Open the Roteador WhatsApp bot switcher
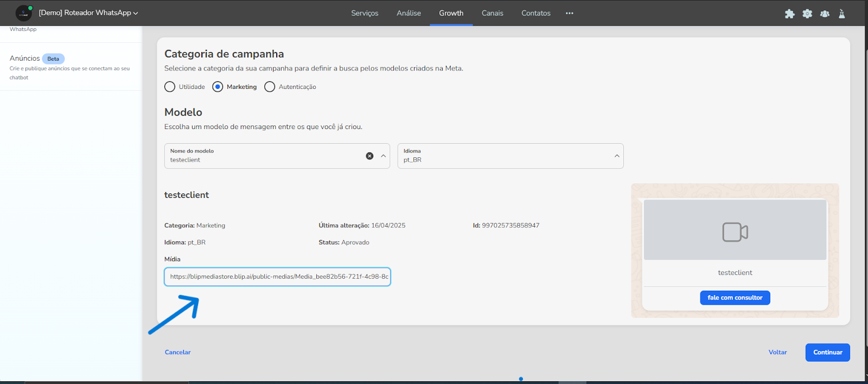 coord(88,13)
